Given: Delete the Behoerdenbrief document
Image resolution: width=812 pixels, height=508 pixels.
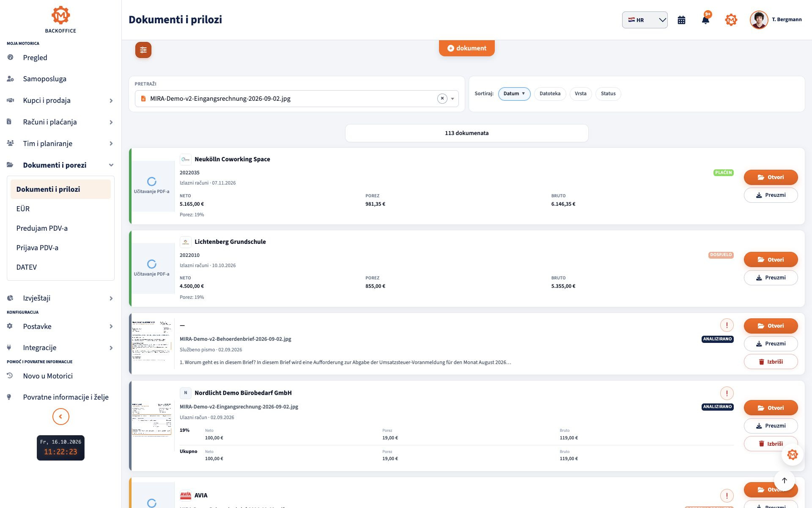Looking at the screenshot, I should (x=771, y=362).
